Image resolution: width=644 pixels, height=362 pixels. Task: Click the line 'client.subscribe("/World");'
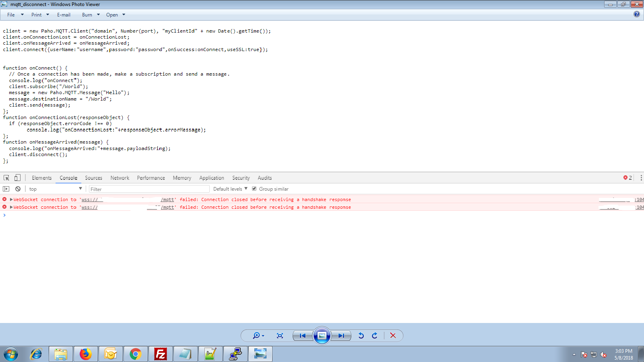pos(48,86)
